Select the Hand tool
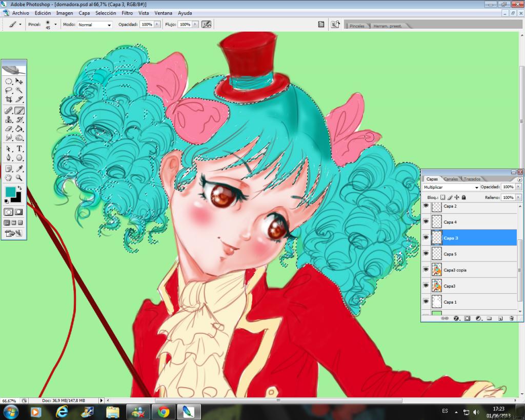This screenshot has width=525, height=420. click(x=9, y=178)
